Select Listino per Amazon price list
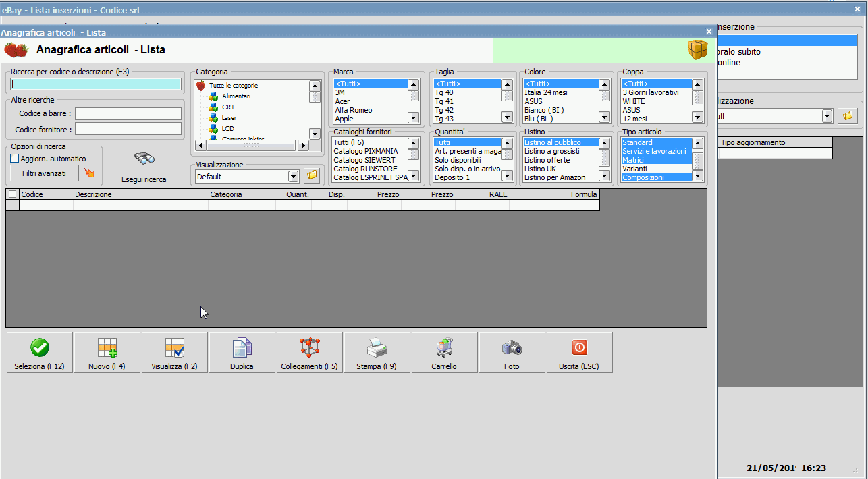The height and width of the screenshot is (479, 868). (561, 177)
